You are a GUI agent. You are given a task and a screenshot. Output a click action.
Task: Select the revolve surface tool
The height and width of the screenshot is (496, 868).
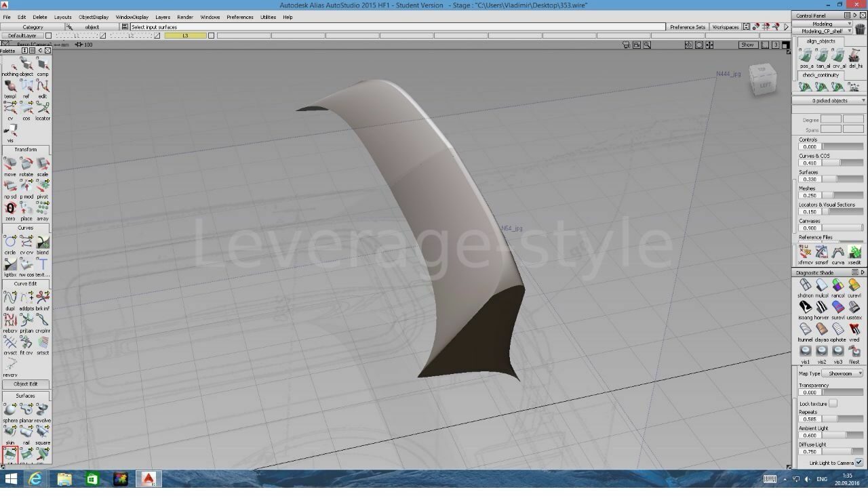click(43, 411)
